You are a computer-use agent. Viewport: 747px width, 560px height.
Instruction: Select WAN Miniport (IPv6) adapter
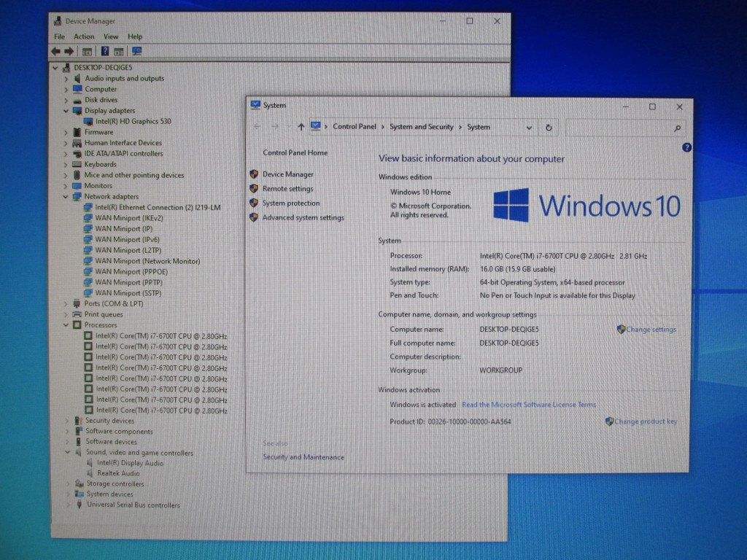coord(127,239)
